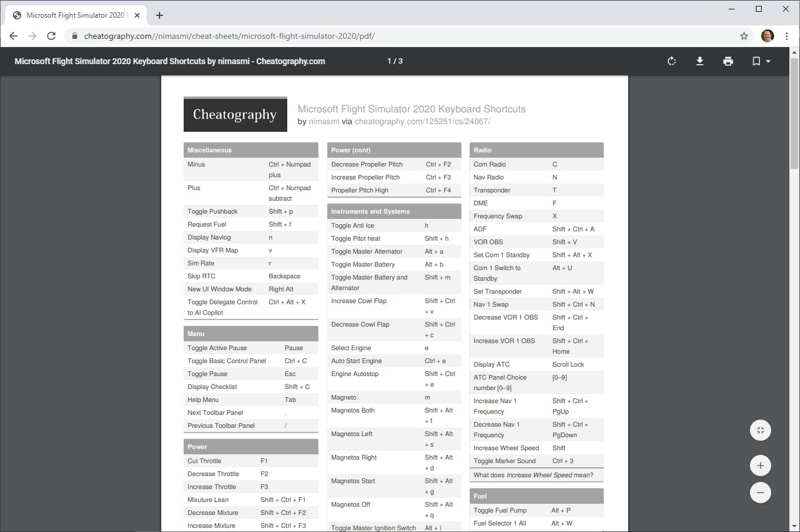
Task: Print the cheat sheet PDF
Action: click(728, 61)
